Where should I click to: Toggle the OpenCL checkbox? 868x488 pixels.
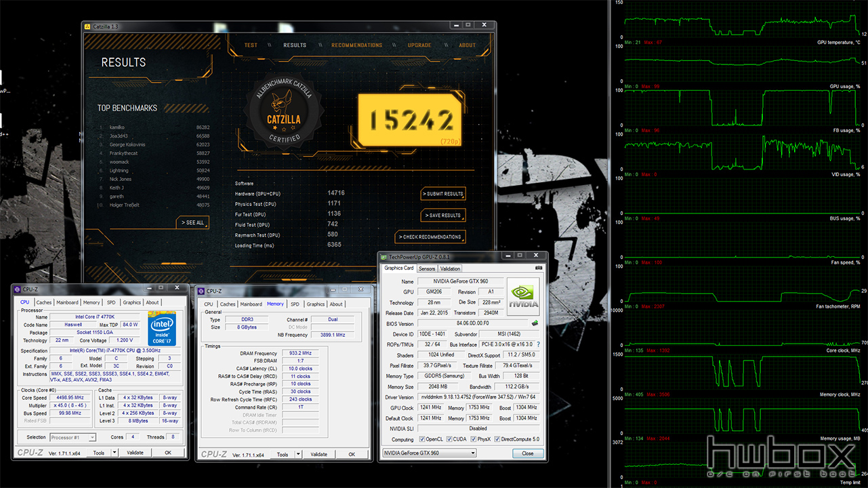421,439
